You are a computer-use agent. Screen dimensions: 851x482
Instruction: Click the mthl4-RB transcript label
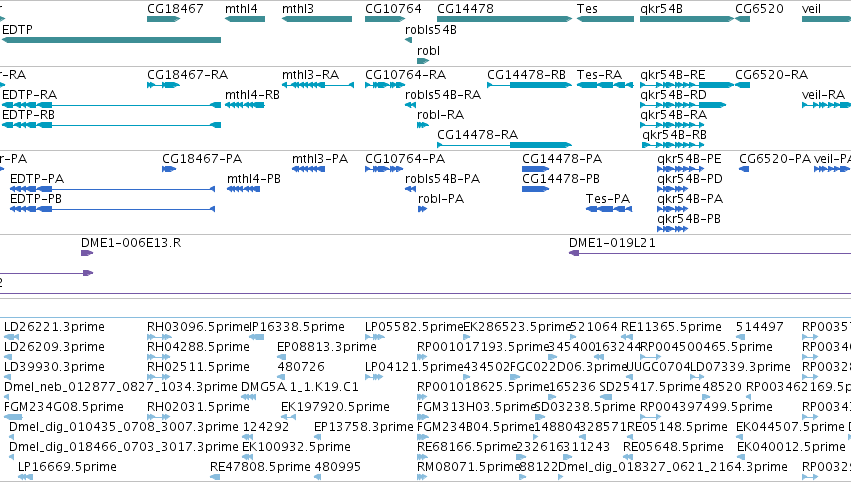click(252, 94)
